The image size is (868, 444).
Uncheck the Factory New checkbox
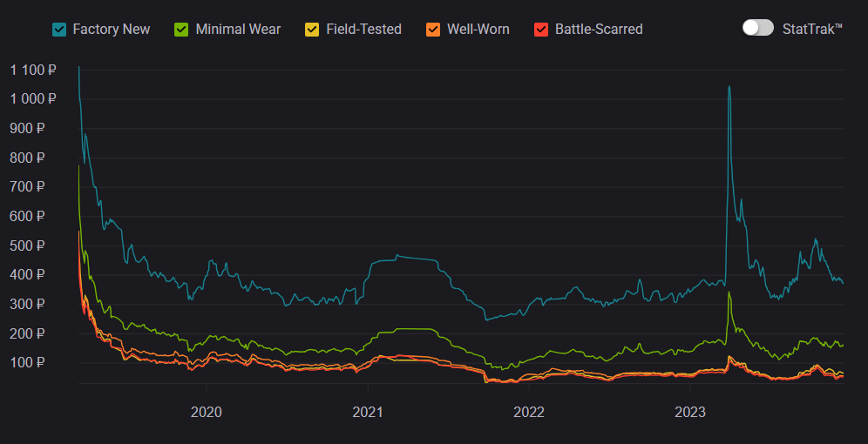click(x=59, y=30)
